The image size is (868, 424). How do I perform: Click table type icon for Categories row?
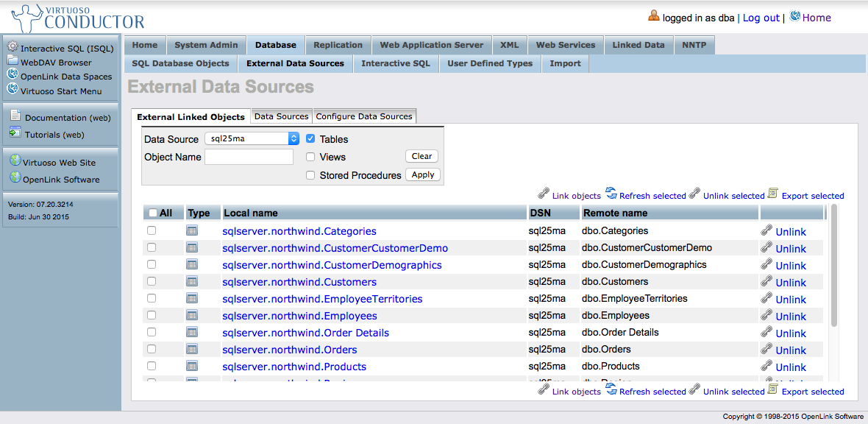click(x=192, y=230)
